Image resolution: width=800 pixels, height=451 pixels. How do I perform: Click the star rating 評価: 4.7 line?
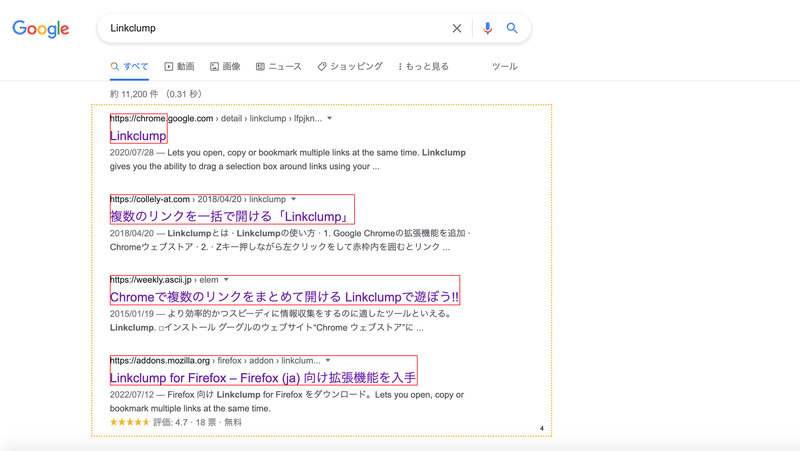click(176, 422)
